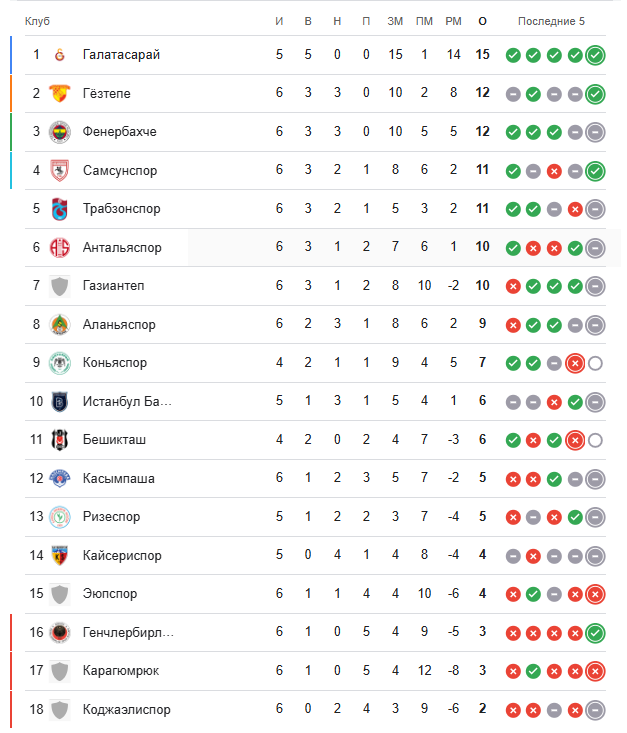Click the Последние 5 column header

(x=552, y=21)
